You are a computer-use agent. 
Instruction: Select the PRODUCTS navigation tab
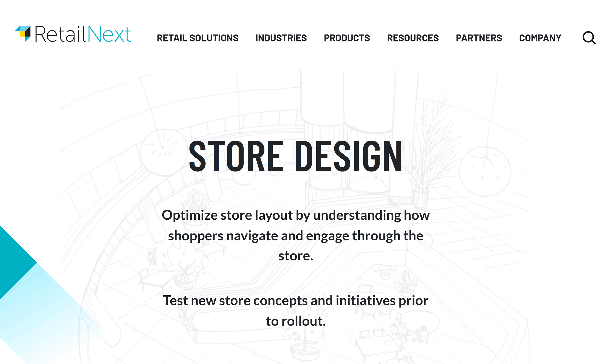click(347, 38)
